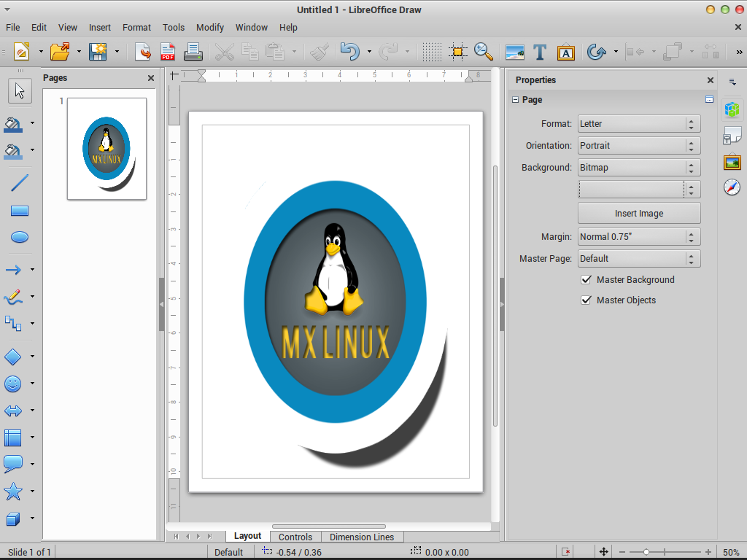Close the Pages panel

pyautogui.click(x=151, y=78)
